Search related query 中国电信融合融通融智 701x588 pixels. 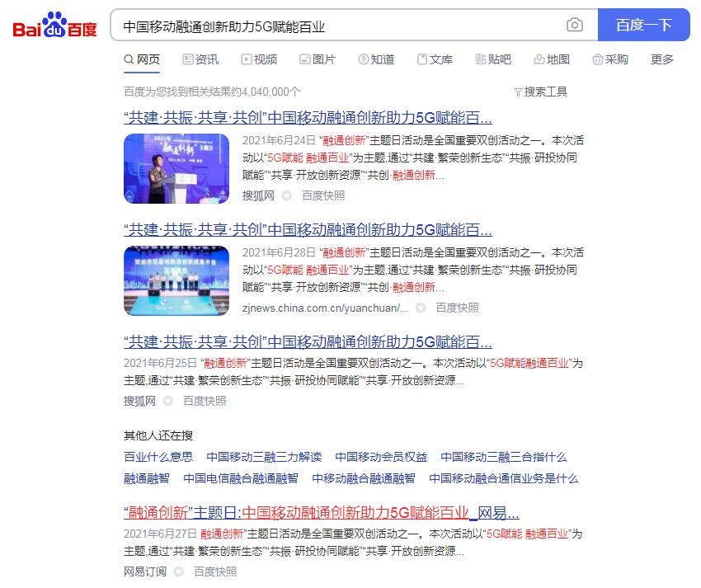(241, 478)
